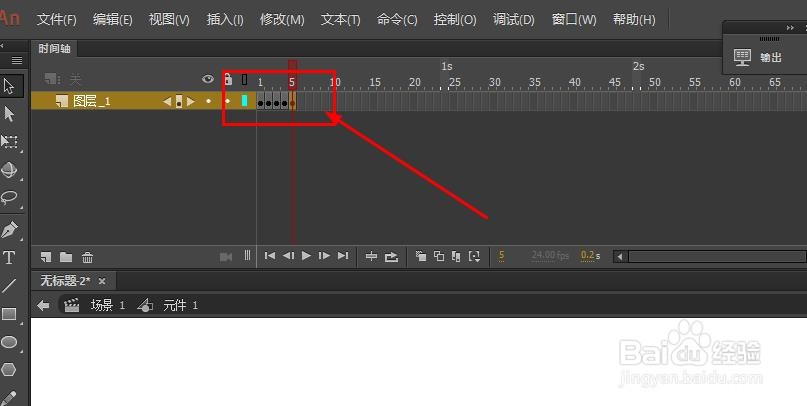The image size is (807, 406).
Task: Click Center Frame icon
Action: tap(371, 256)
